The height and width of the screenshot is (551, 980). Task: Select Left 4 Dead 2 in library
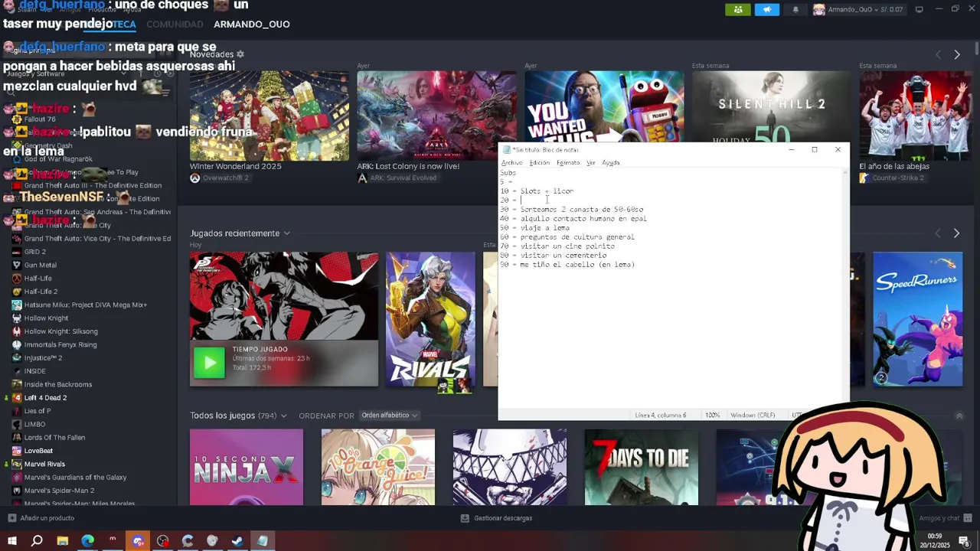[45, 398]
